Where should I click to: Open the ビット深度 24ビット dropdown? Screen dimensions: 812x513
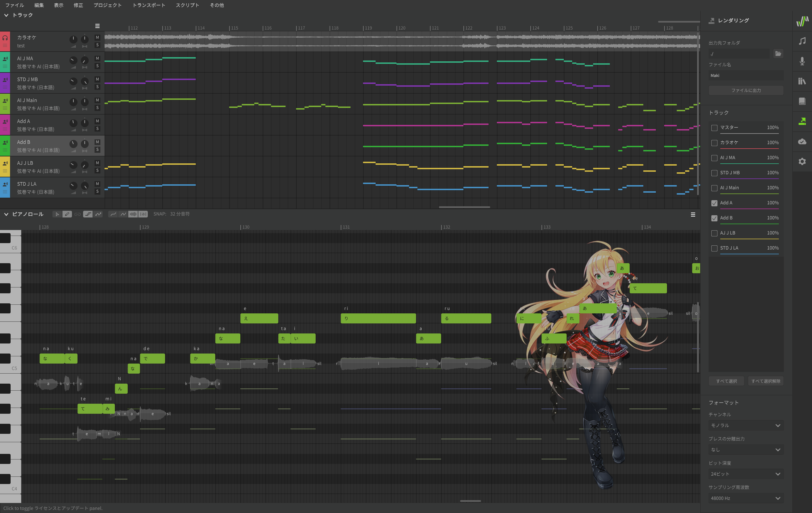746,474
